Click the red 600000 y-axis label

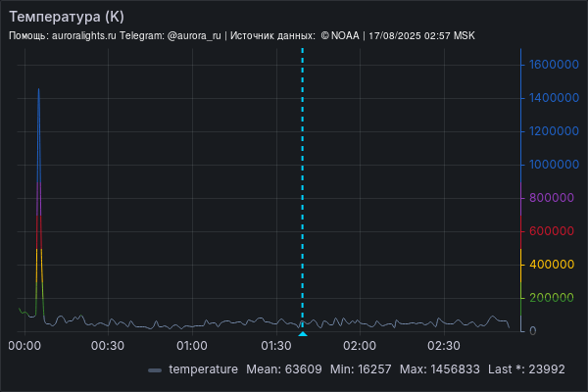(552, 231)
